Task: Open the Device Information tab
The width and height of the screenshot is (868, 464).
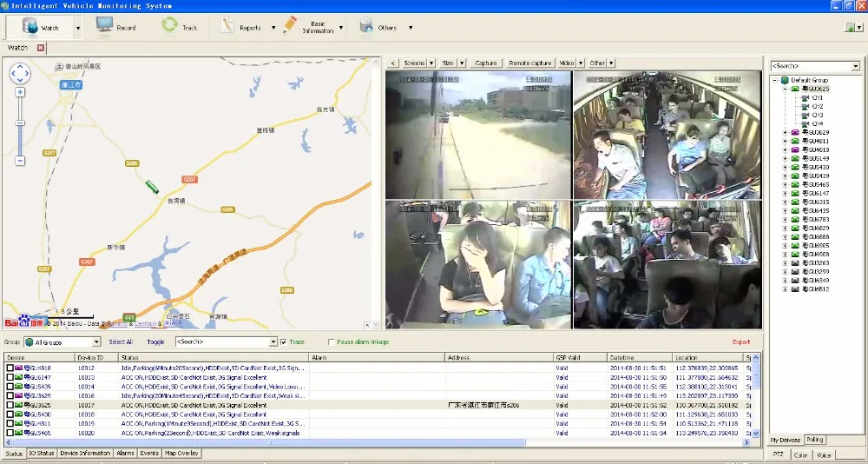Action: pyautogui.click(x=85, y=454)
